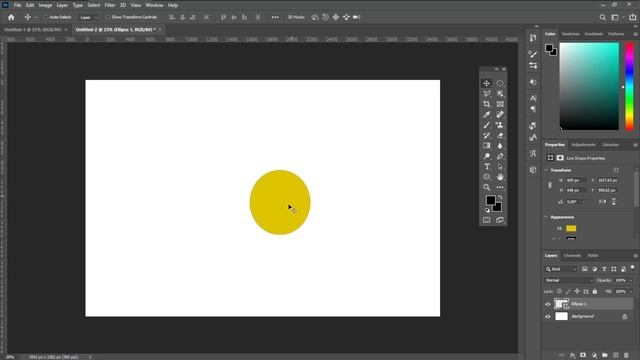Select the Magic Wand selection tool
Image resolution: width=640 pixels, height=360 pixels.
(x=500, y=94)
